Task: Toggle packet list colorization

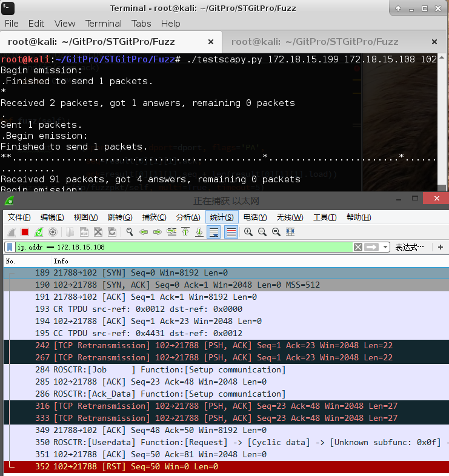Action: point(231,232)
